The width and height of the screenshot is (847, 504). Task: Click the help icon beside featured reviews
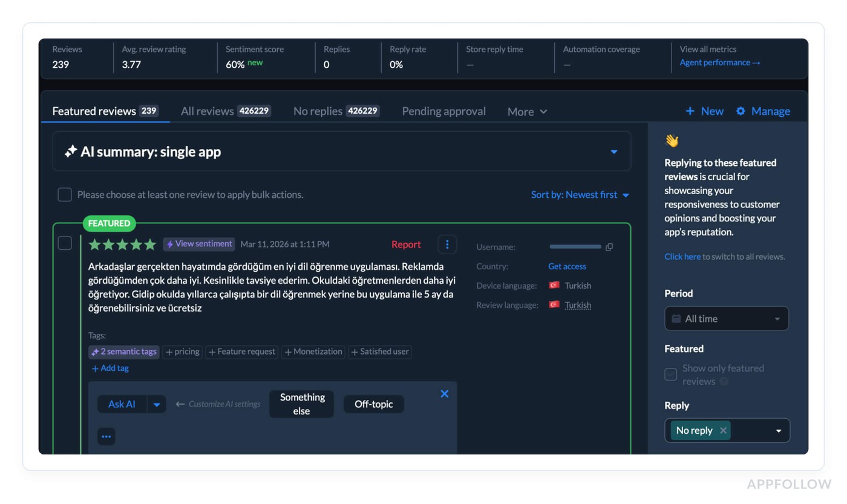(x=724, y=382)
